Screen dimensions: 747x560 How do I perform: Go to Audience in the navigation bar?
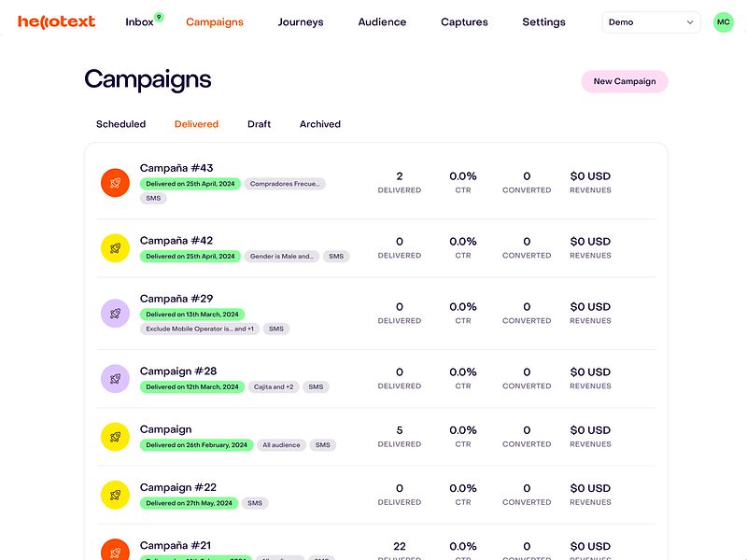pyautogui.click(x=382, y=21)
